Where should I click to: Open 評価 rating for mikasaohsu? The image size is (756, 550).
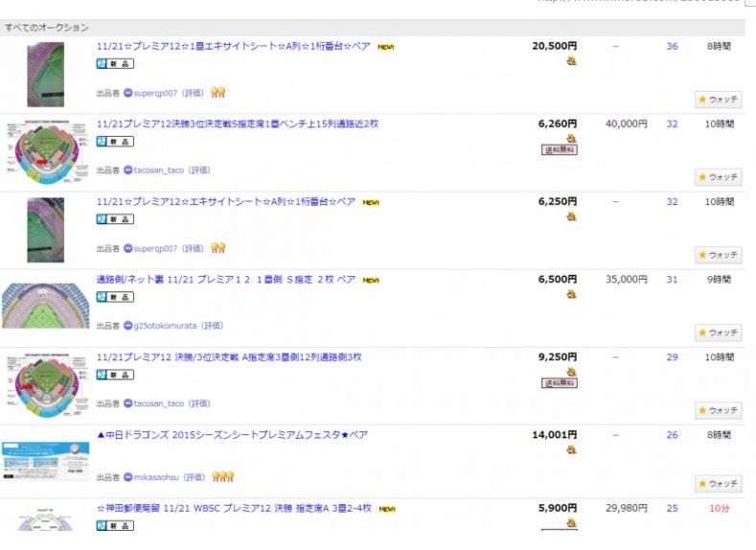click(195, 477)
